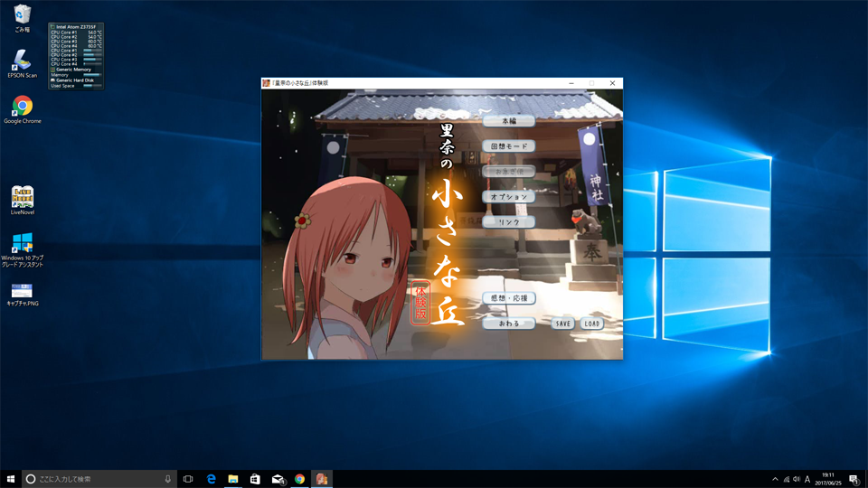
Task: Click the 体験版 red stamp on title
Action: [420, 303]
